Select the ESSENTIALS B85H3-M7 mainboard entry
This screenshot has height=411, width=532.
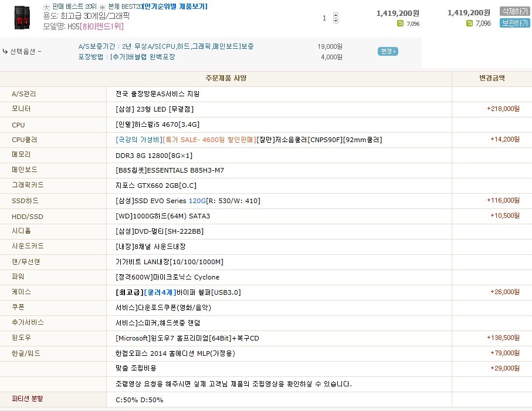(x=170, y=170)
